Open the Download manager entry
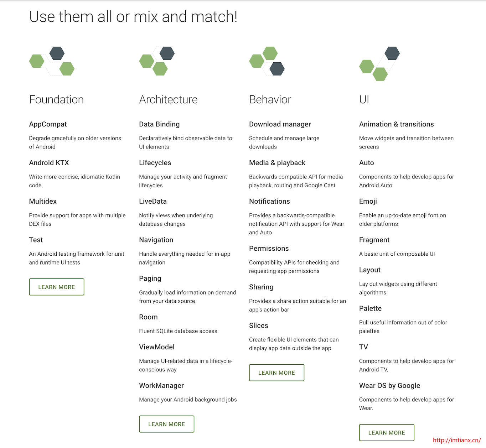The width and height of the screenshot is (486, 448). [280, 124]
